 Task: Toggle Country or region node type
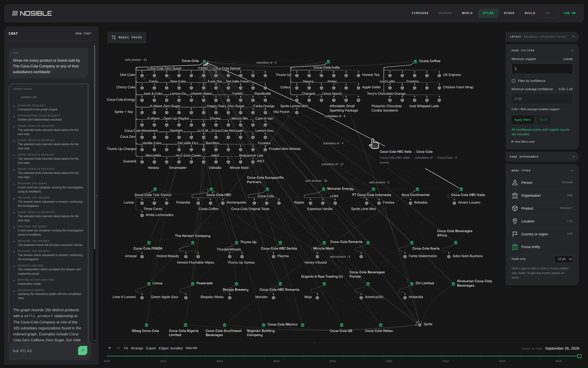542,234
